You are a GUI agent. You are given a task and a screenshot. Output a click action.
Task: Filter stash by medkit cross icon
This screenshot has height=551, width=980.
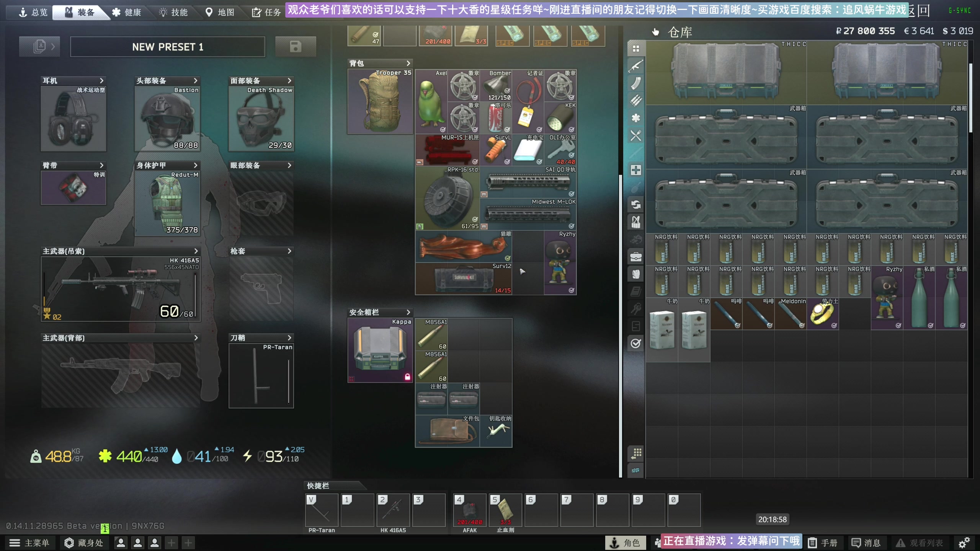point(636,170)
